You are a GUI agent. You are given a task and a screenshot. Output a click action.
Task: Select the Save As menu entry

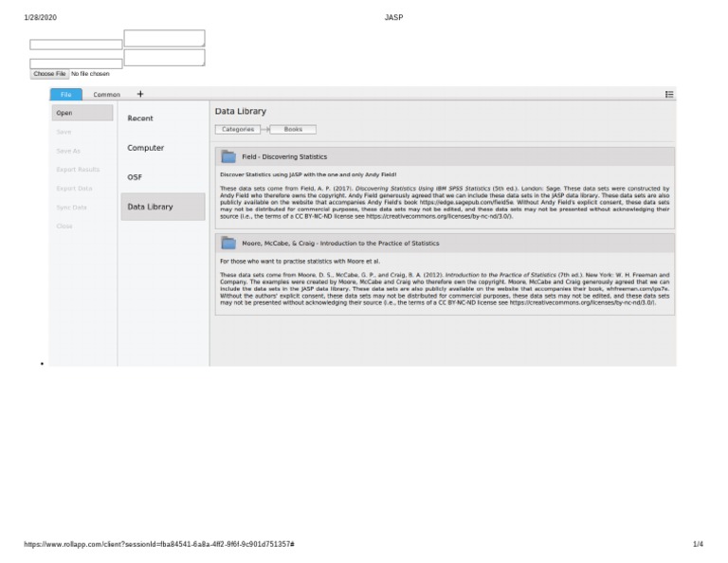pos(68,151)
